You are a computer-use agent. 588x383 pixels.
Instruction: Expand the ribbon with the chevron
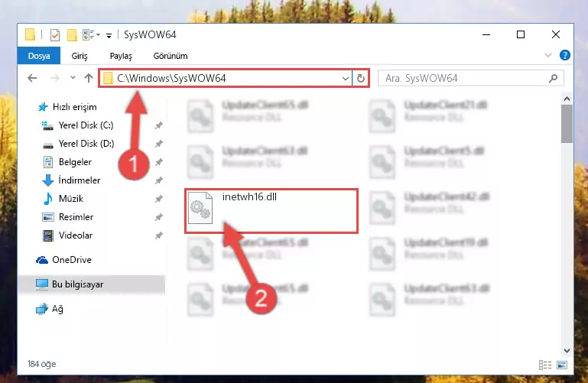coord(548,56)
